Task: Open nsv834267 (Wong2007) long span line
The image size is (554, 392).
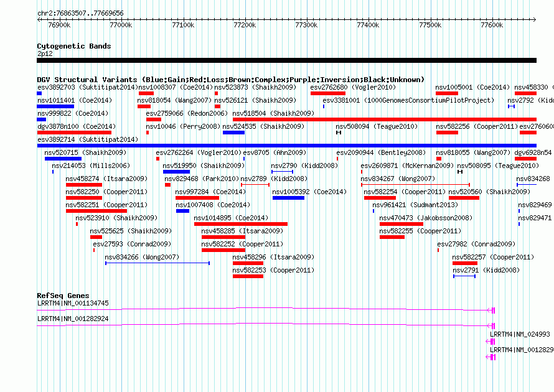Action: pos(416,185)
